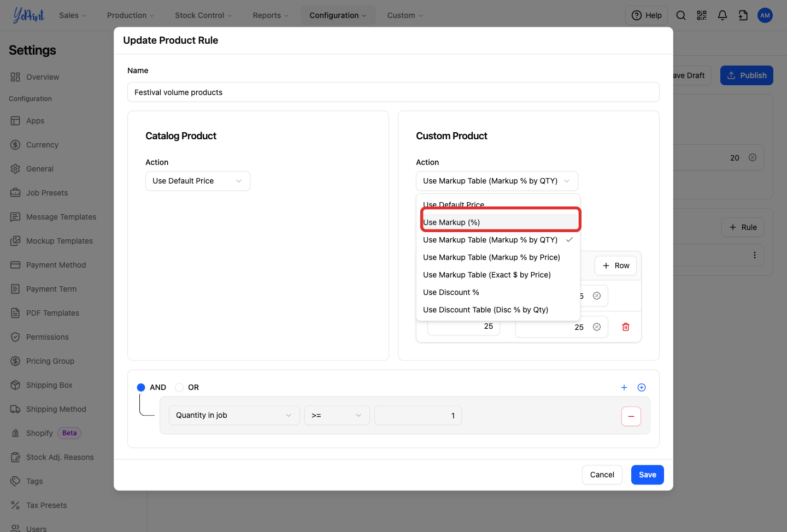The height and width of the screenshot is (532, 787).
Task: Expand the Configuration menu
Action: tap(338, 15)
